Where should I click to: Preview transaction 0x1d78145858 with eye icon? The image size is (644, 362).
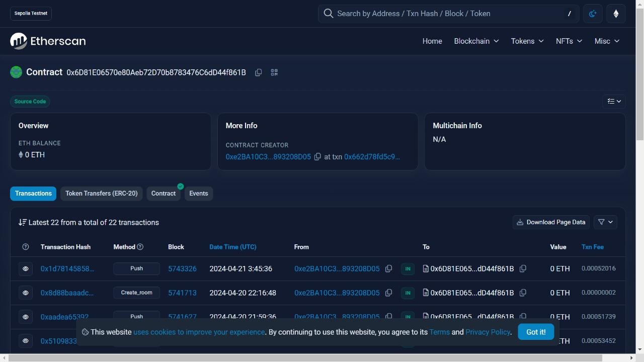click(x=26, y=268)
